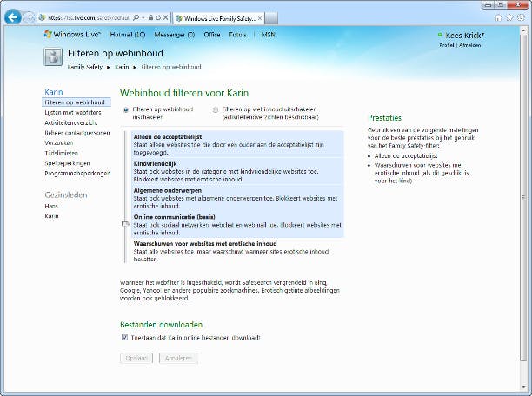Select family member Karin under Gezinsleden
532x396 pixels.
pyautogui.click(x=51, y=216)
